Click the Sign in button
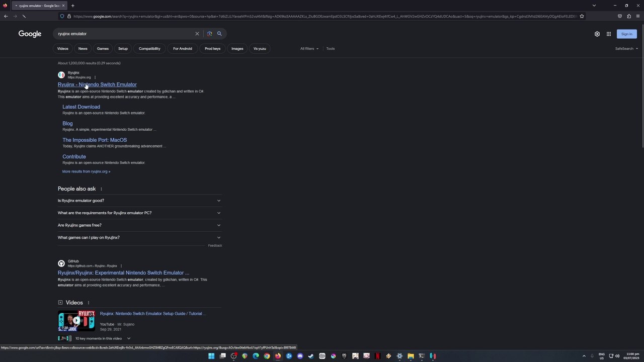 click(x=626, y=34)
